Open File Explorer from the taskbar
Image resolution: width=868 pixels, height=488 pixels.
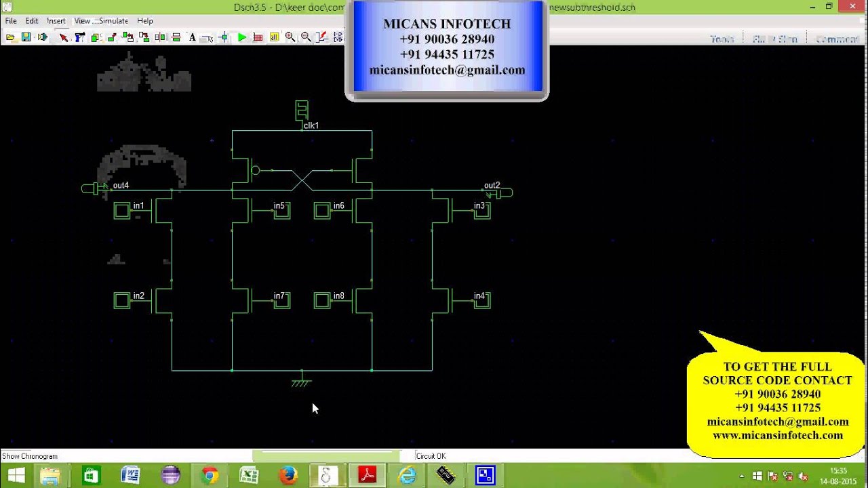pyautogui.click(x=51, y=476)
